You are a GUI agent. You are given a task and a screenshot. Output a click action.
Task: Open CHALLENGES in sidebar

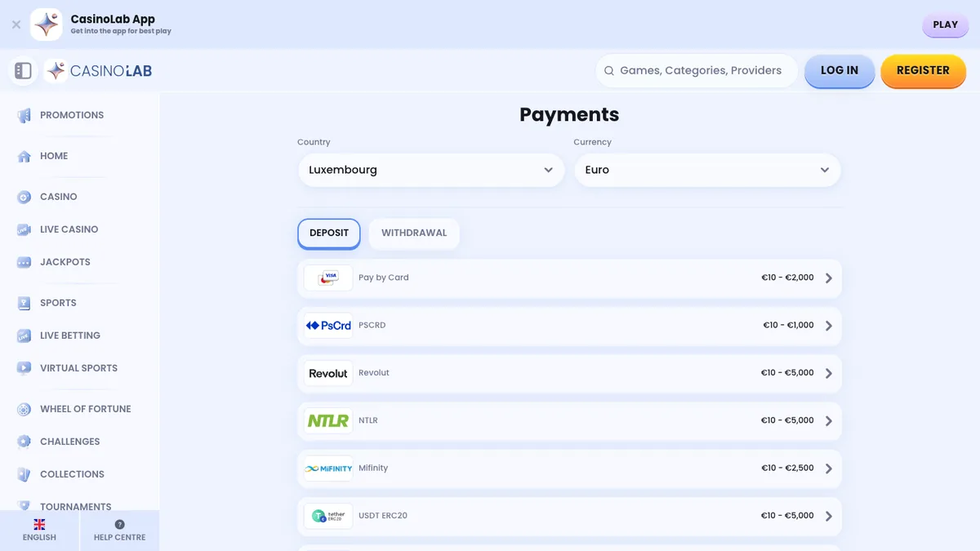[70, 442]
